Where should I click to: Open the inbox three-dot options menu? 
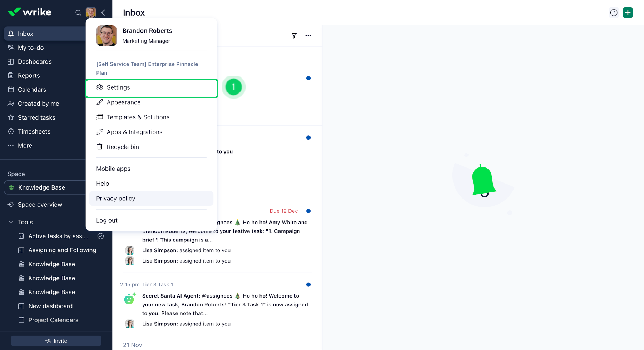pyautogui.click(x=308, y=36)
